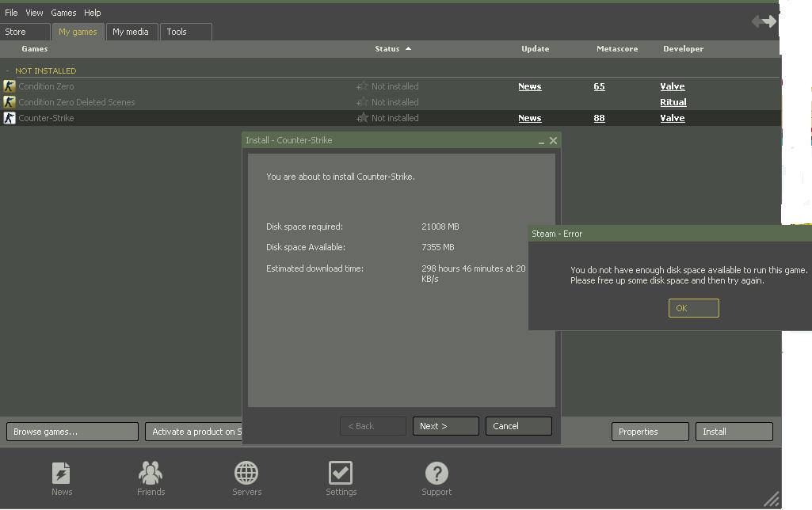The height and width of the screenshot is (510, 812).
Task: Close the Install Counter-Strike dialog
Action: click(x=553, y=140)
